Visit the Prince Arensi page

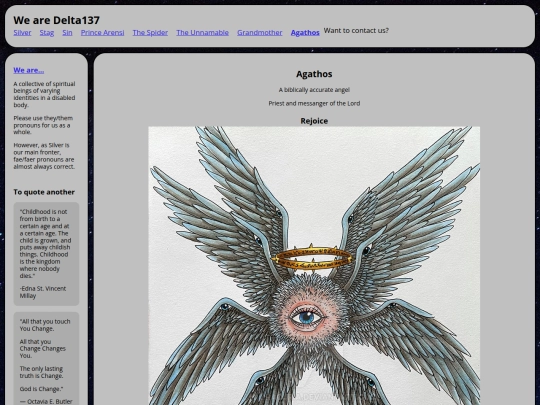click(102, 32)
